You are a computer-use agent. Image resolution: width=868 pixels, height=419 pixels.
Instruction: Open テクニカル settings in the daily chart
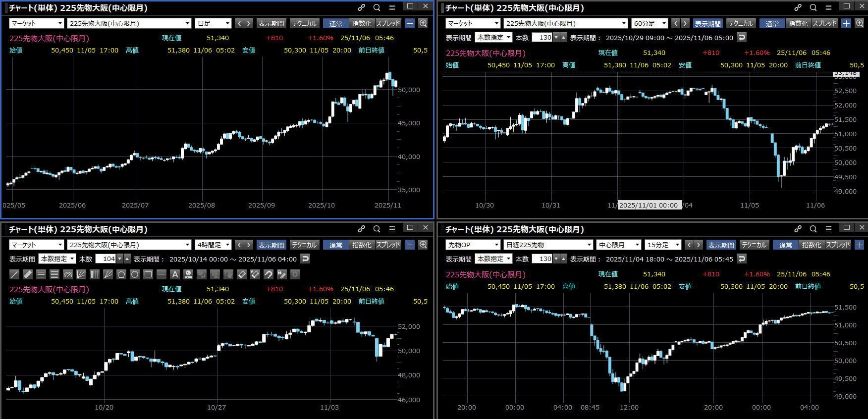click(x=304, y=23)
